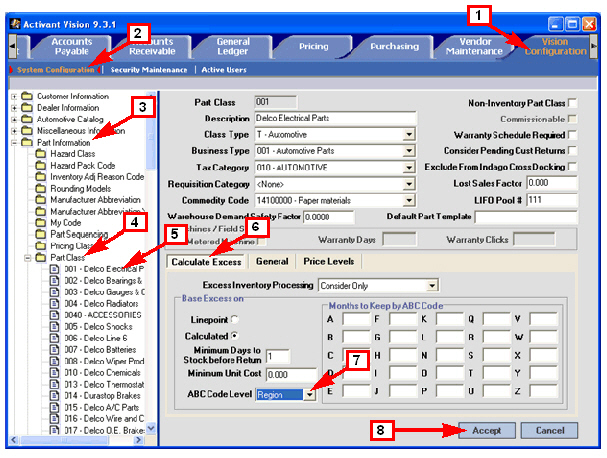Click the Hazard Class folder icon
The image size is (607, 458).
(41, 154)
